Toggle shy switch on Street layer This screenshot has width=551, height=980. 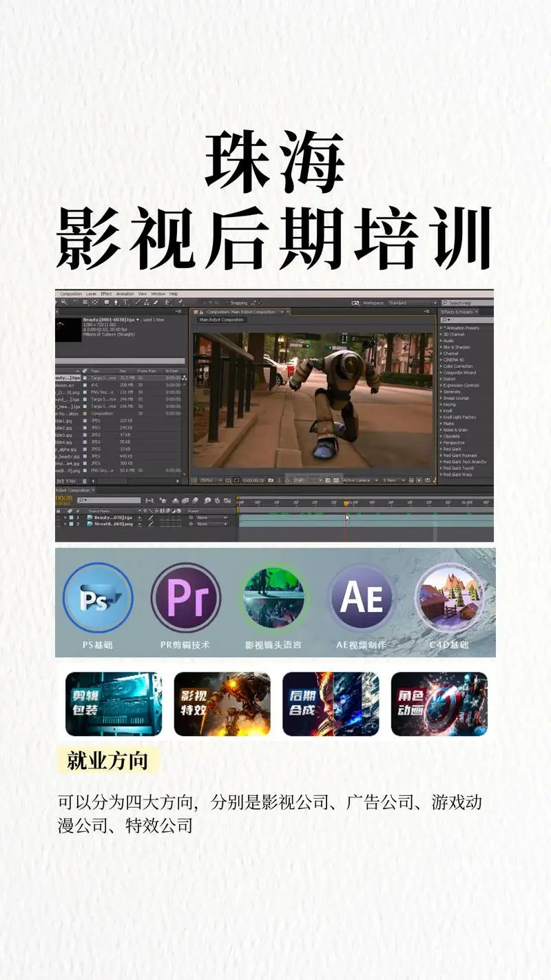[x=140, y=524]
